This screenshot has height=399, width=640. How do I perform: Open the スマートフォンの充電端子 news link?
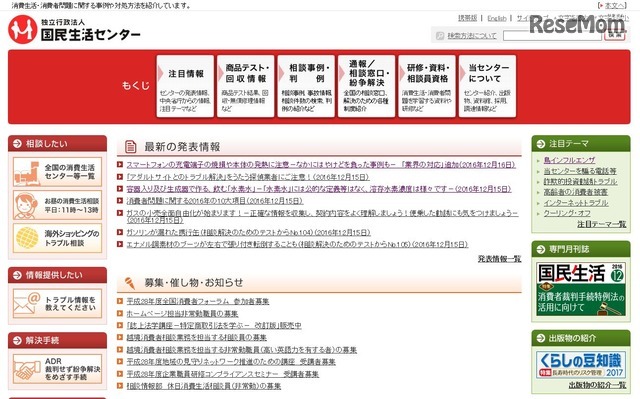321,165
